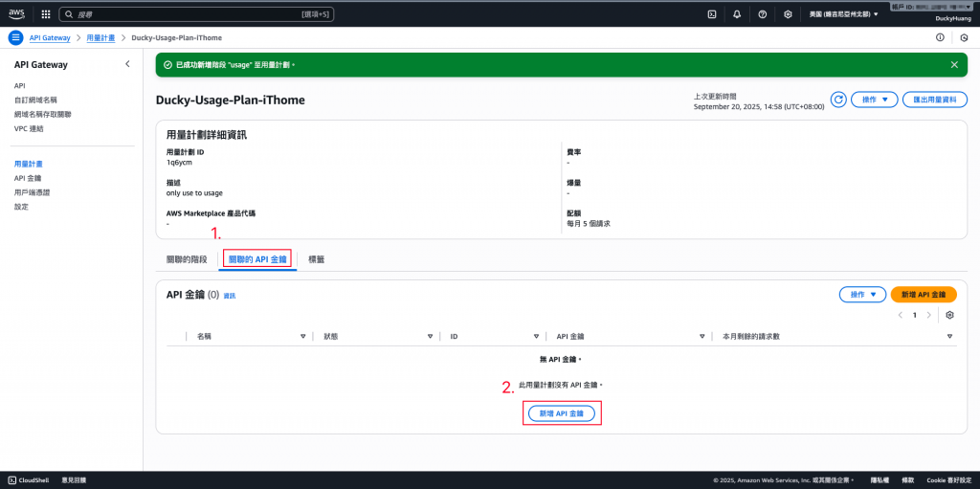The width and height of the screenshot is (980, 489).
Task: Open 條款 footer link
Action: pos(907,480)
